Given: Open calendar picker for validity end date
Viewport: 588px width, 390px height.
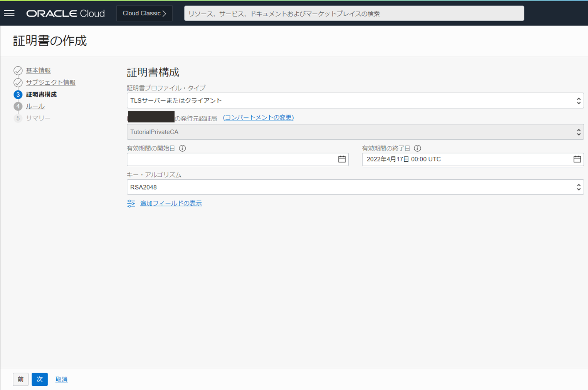Looking at the screenshot, I should click(x=577, y=159).
